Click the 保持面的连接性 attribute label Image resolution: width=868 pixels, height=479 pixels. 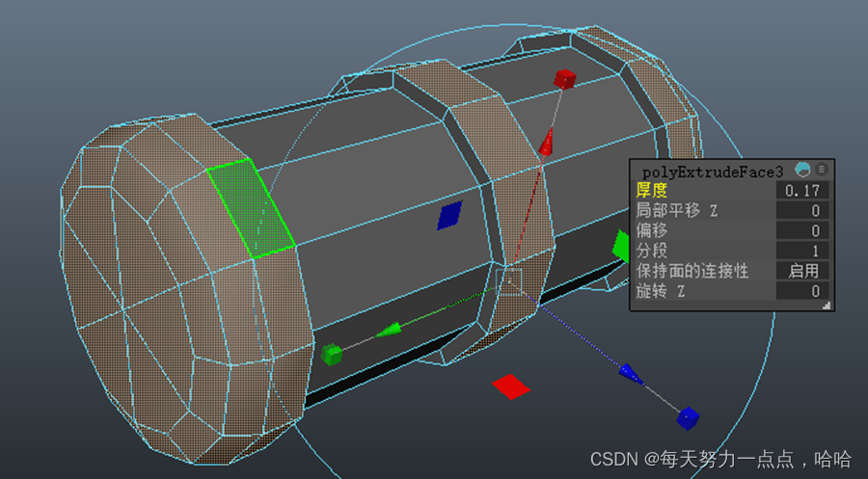pyautogui.click(x=692, y=271)
